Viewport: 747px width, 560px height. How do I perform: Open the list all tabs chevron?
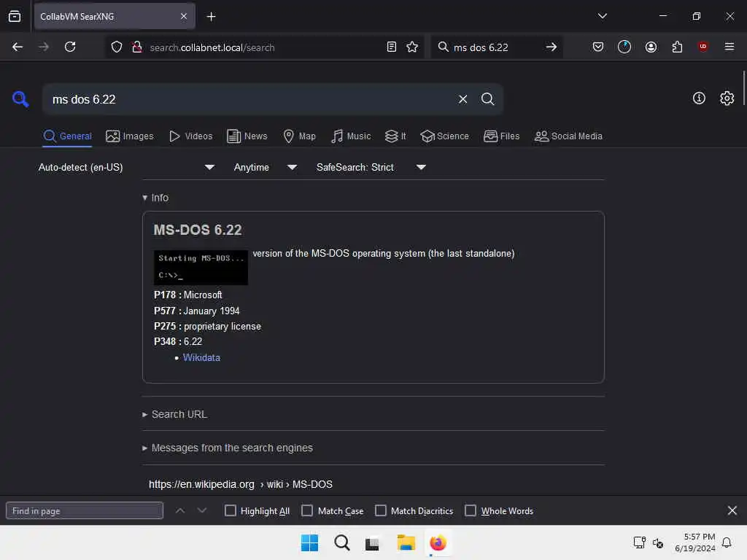coord(602,16)
